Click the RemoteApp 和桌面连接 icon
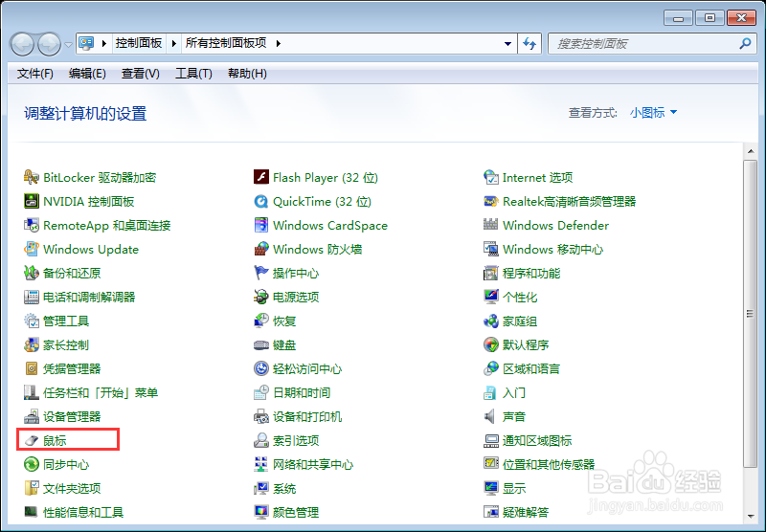The height and width of the screenshot is (532, 766). [32, 225]
